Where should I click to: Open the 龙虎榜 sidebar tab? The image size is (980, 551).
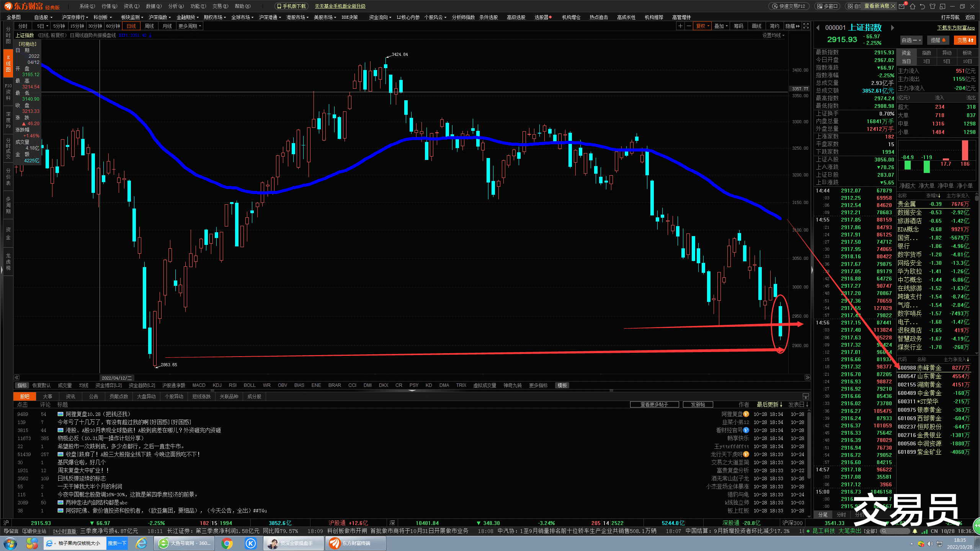click(x=8, y=262)
